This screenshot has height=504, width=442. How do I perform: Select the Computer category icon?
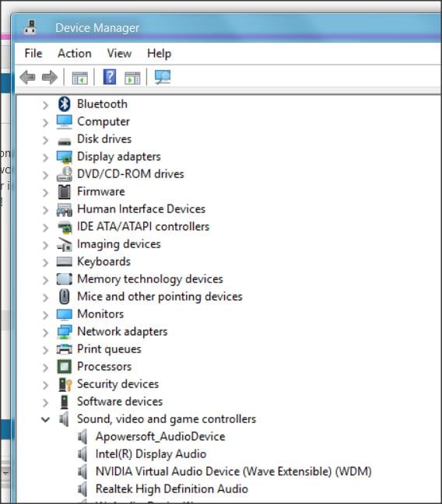click(65, 122)
